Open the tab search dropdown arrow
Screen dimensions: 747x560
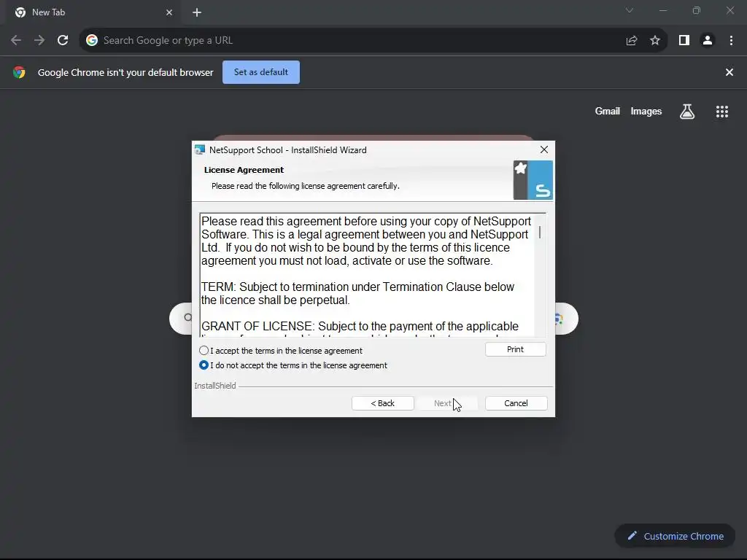point(630,10)
